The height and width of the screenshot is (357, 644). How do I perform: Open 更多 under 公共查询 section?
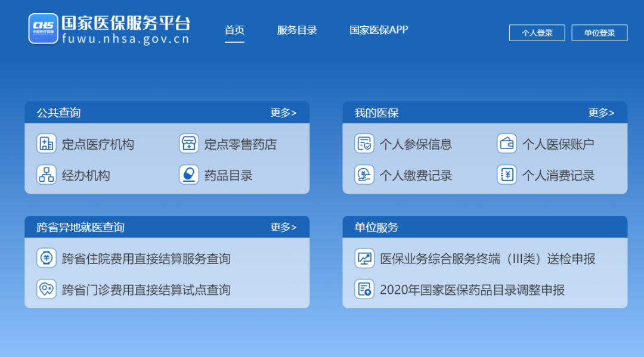(284, 112)
